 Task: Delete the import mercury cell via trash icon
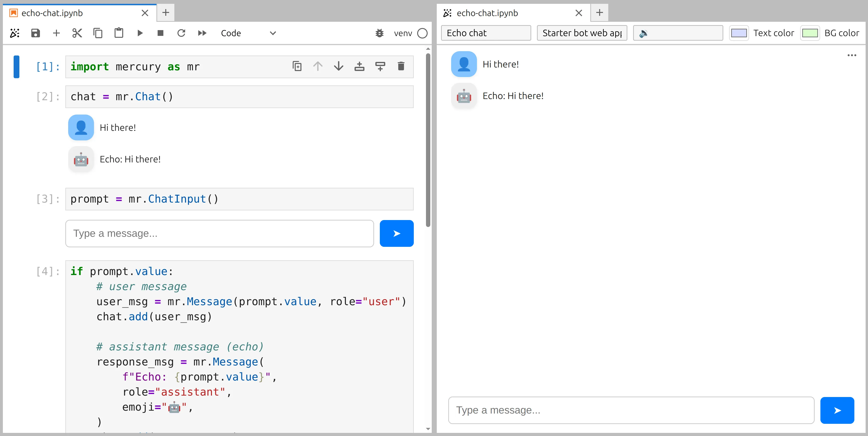click(401, 66)
